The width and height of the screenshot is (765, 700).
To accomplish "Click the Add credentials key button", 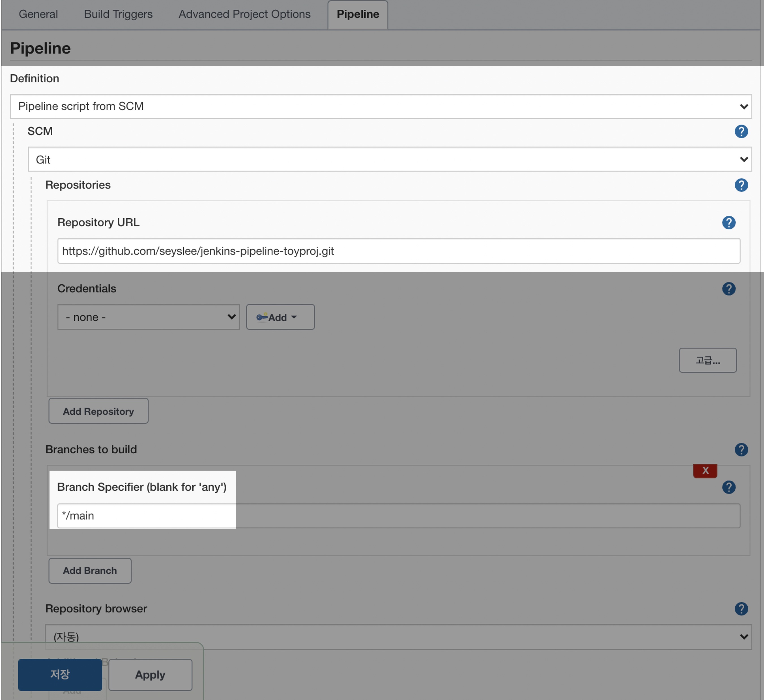I will coord(280,317).
